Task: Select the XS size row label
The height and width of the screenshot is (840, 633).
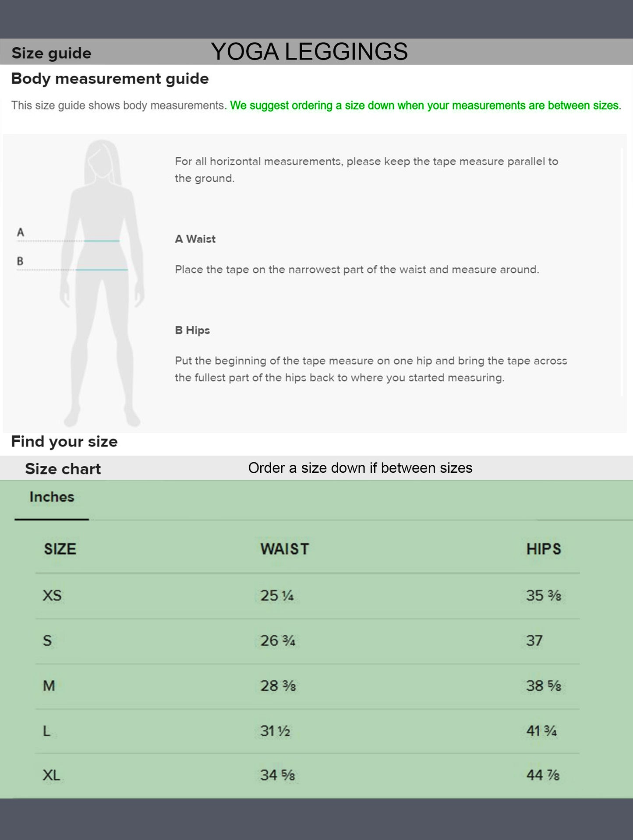Action: tap(52, 595)
